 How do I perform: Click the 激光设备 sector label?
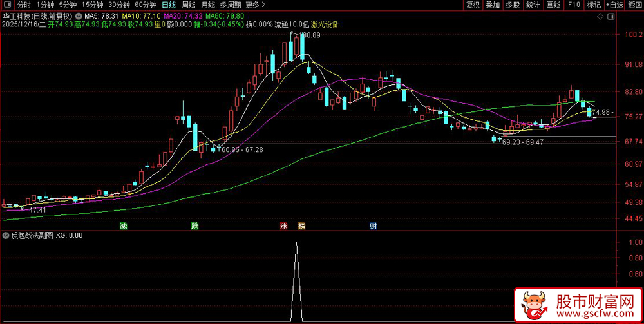[x=325, y=24]
